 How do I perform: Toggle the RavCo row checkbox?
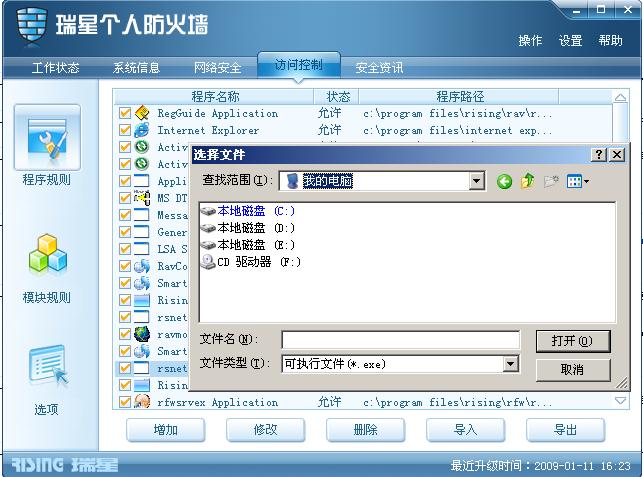coord(125,266)
